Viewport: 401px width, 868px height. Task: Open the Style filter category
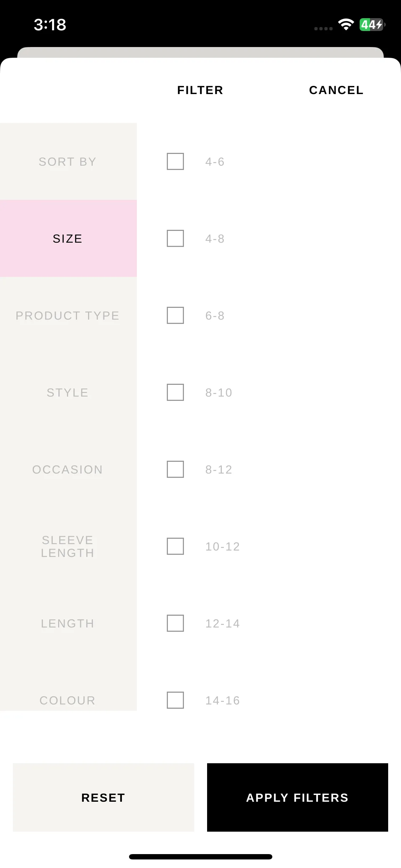(68, 392)
